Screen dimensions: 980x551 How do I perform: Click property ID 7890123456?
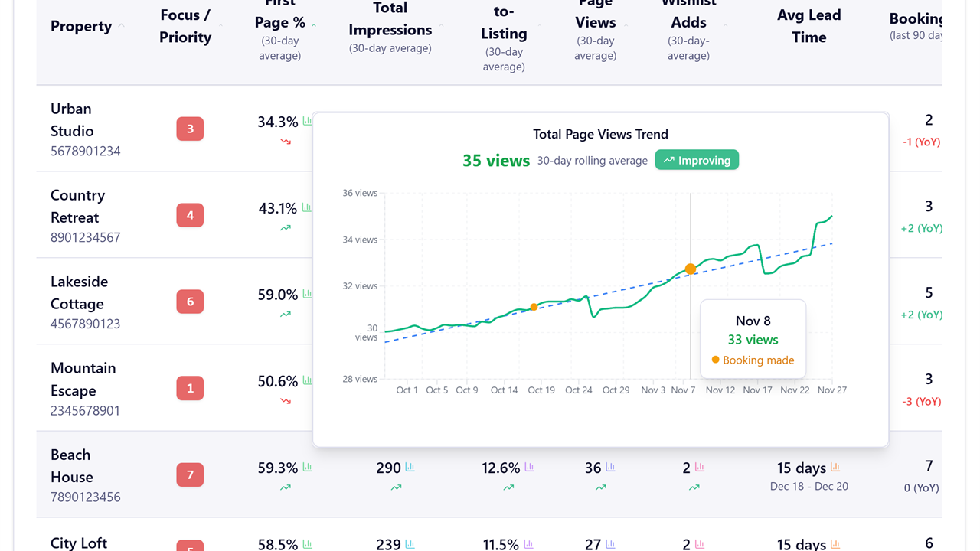pyautogui.click(x=86, y=497)
